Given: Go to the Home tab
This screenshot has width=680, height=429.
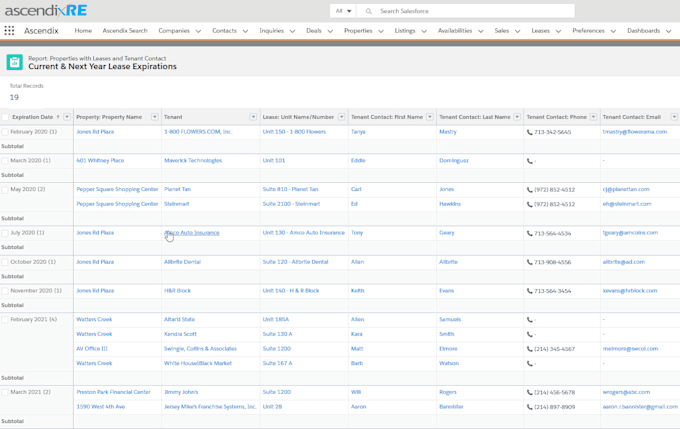Looking at the screenshot, I should click(83, 31).
